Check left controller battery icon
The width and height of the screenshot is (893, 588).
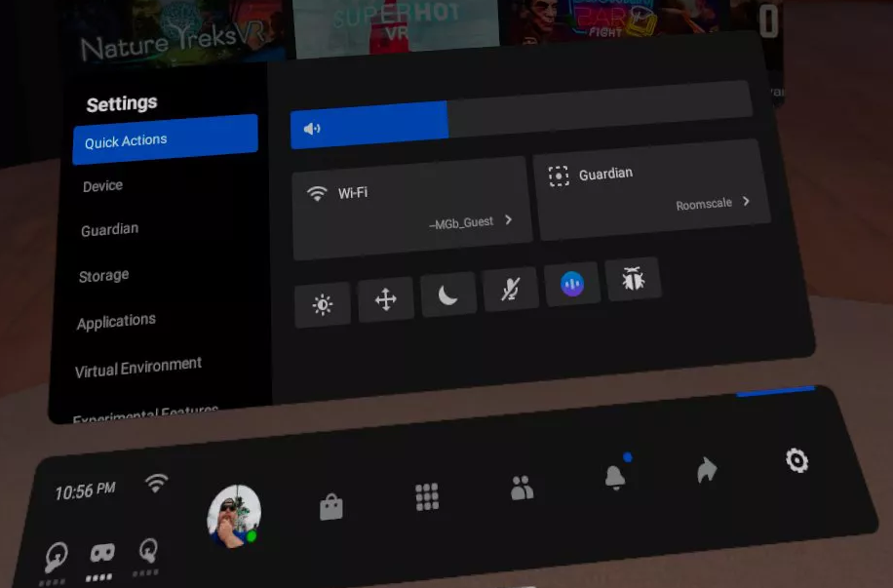point(56,557)
